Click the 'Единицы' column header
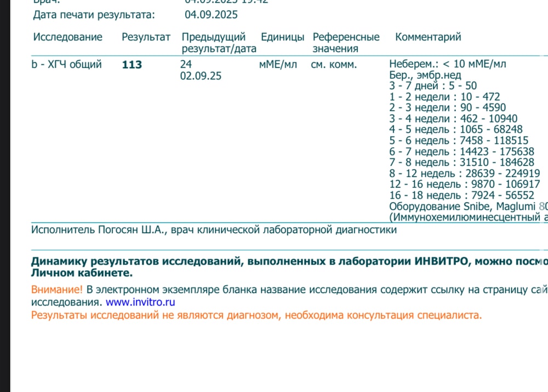Image resolution: width=548 pixels, height=392 pixels. tap(282, 37)
